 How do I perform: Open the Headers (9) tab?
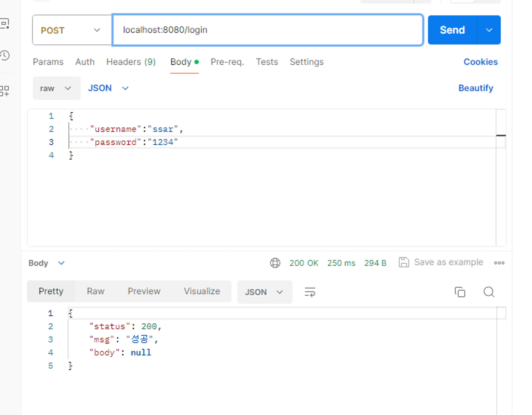click(x=131, y=62)
